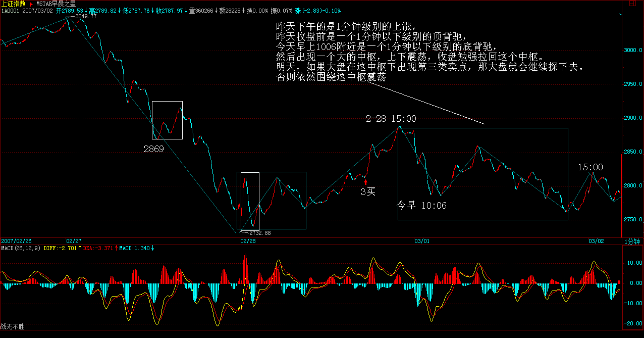Open the MSTAR早晨之星 indicator label
The height and width of the screenshot is (338, 644).
(56, 4)
